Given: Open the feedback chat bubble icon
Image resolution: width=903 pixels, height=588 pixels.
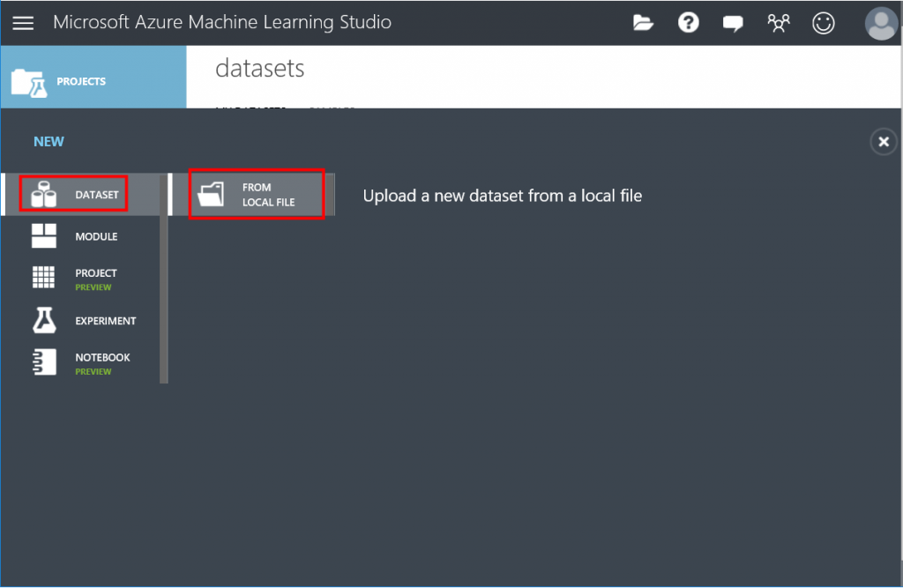Looking at the screenshot, I should (x=733, y=24).
